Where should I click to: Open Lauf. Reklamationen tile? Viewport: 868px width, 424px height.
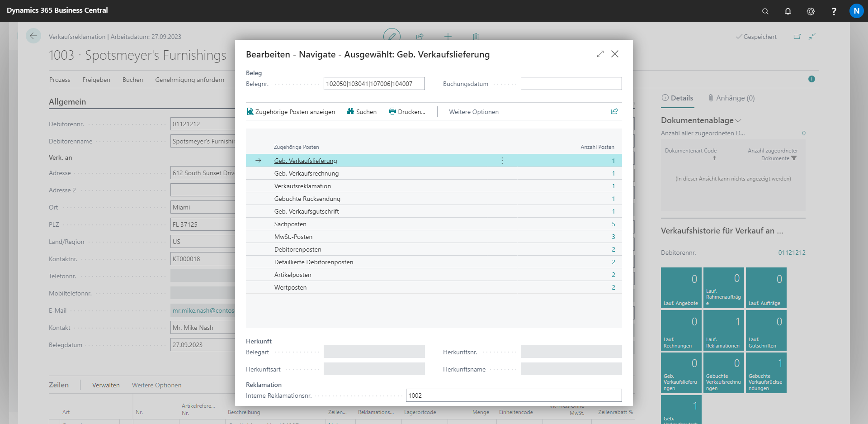pyautogui.click(x=724, y=330)
